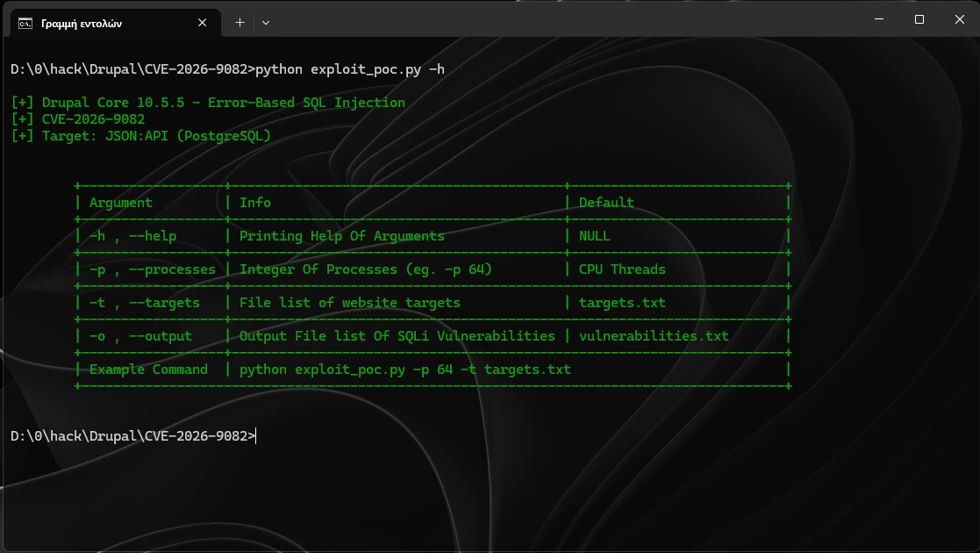Click the 'Target: JSON:API (PostgreSQL)' line
Screen dimensions: 980x553
141,136
